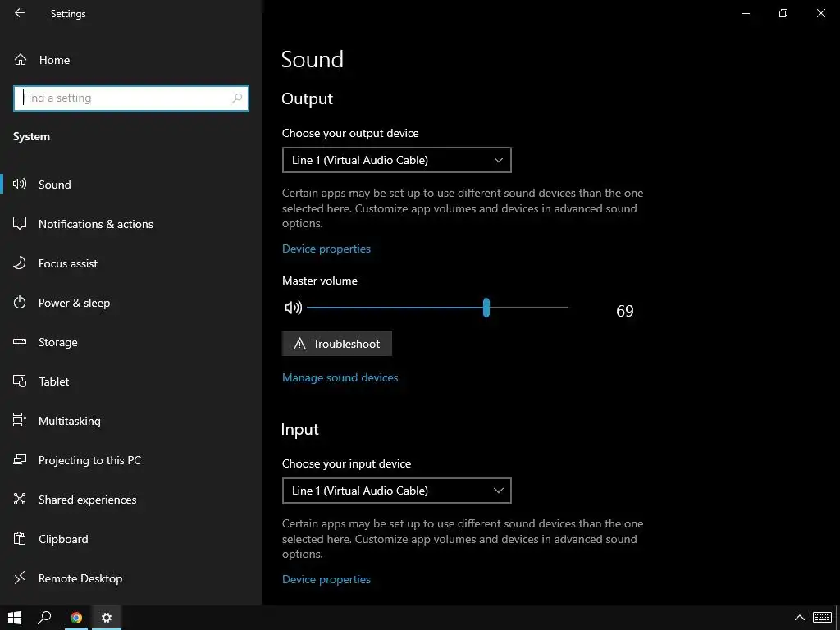840x630 pixels.
Task: Expand the input device dropdown
Action: (x=396, y=491)
